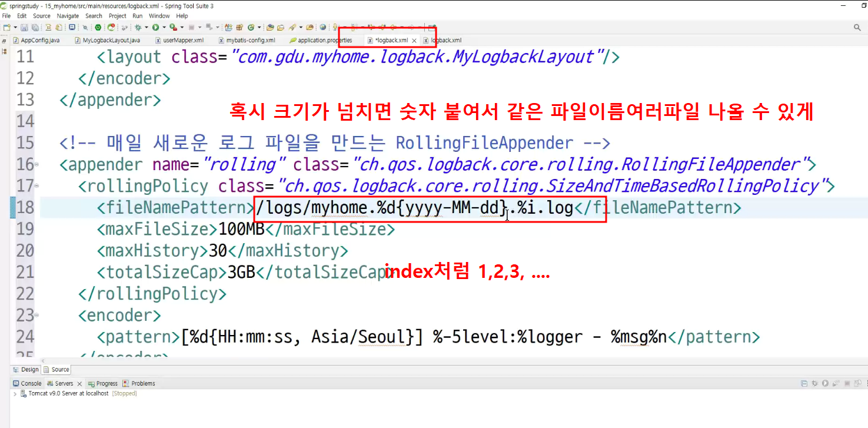The image size is (868, 428).
Task: Open the Progress view tab
Action: click(103, 383)
